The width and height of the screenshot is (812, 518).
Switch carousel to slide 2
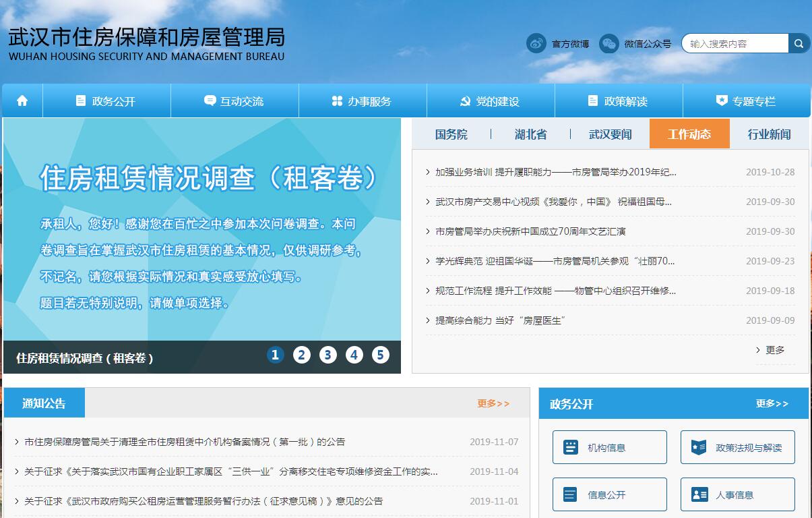[x=302, y=355]
